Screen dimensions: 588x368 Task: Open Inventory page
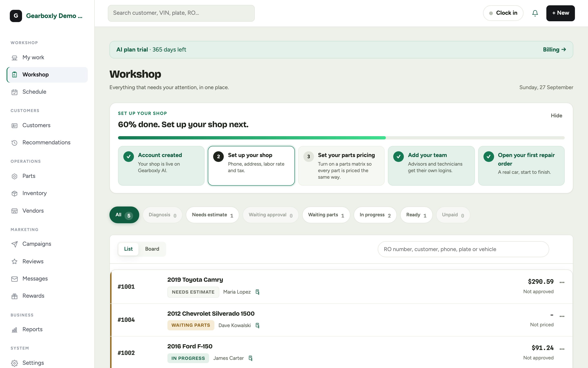pyautogui.click(x=47, y=193)
